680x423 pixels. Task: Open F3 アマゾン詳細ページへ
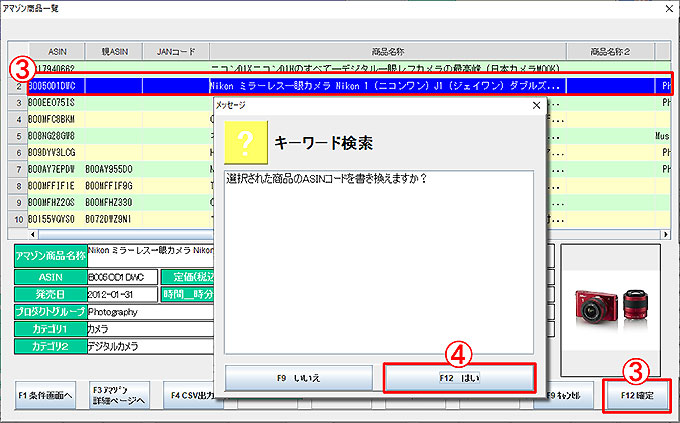tap(119, 395)
